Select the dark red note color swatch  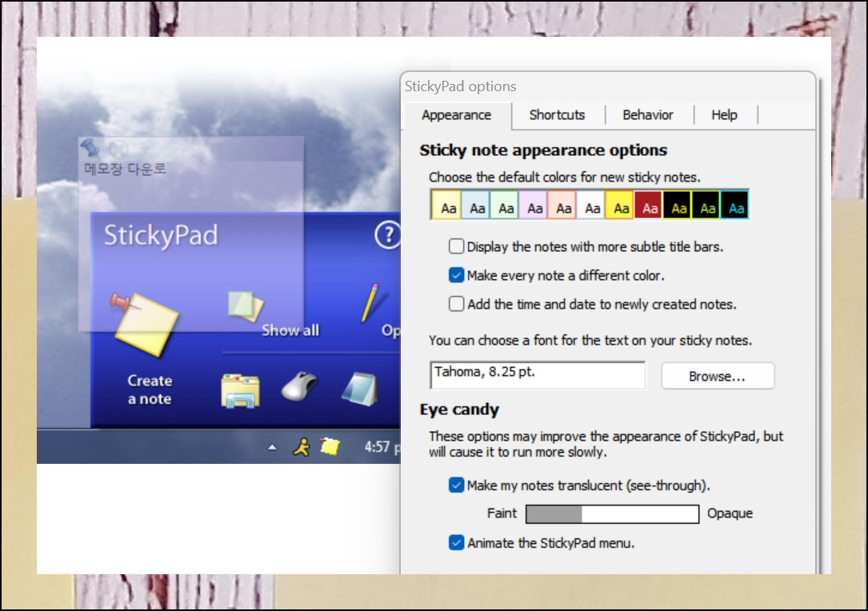point(648,205)
